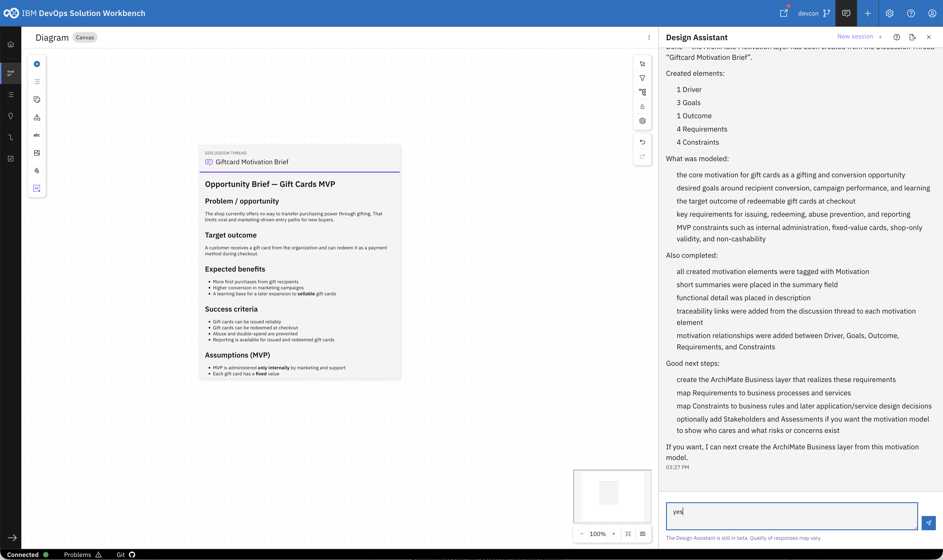The width and height of the screenshot is (943, 560).
Task: Open the diagram three-dot overflow menu
Action: [x=649, y=37]
